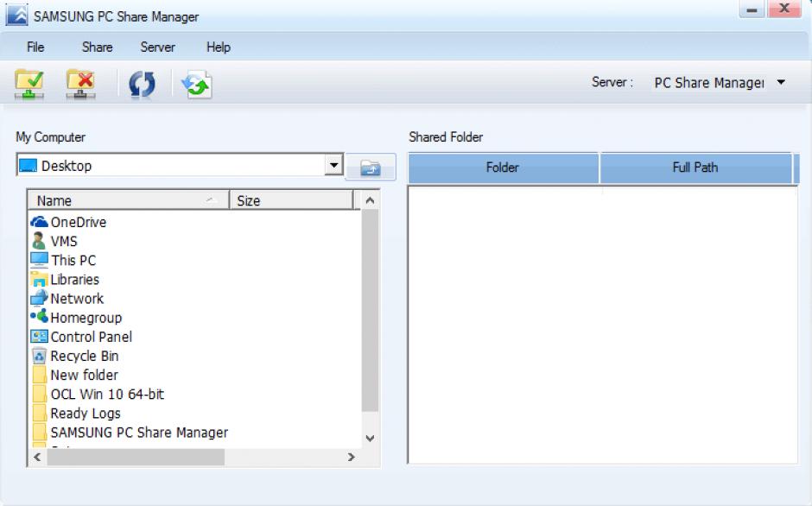Click the Unshare Folder icon with red X
Screen dimensions: 812x506
click(x=80, y=84)
